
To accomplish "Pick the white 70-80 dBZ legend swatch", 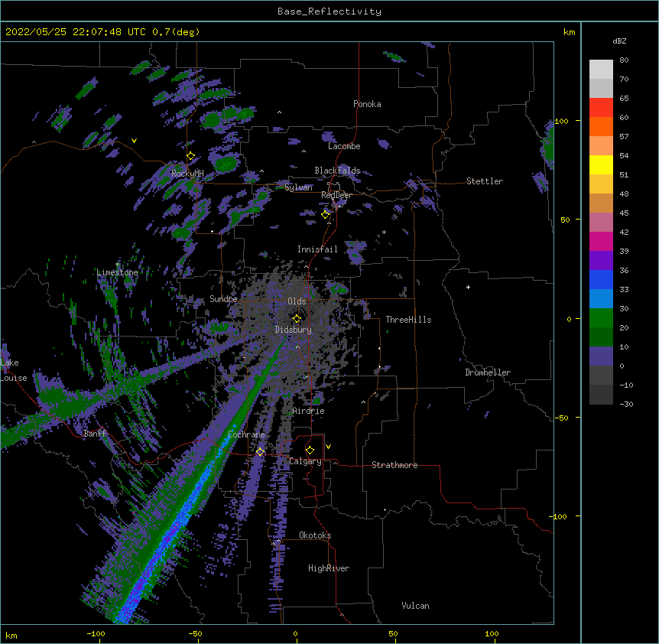I will pyautogui.click(x=601, y=70).
